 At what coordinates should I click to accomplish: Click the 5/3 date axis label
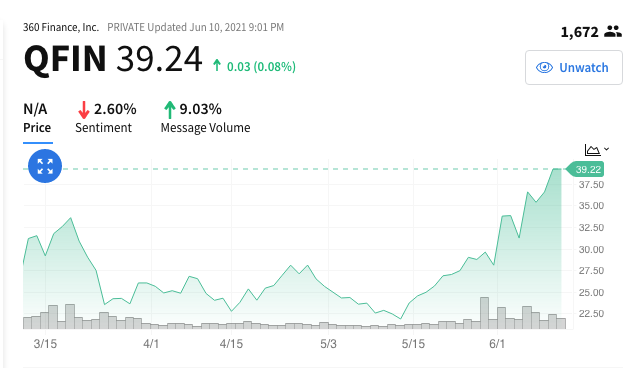click(328, 344)
